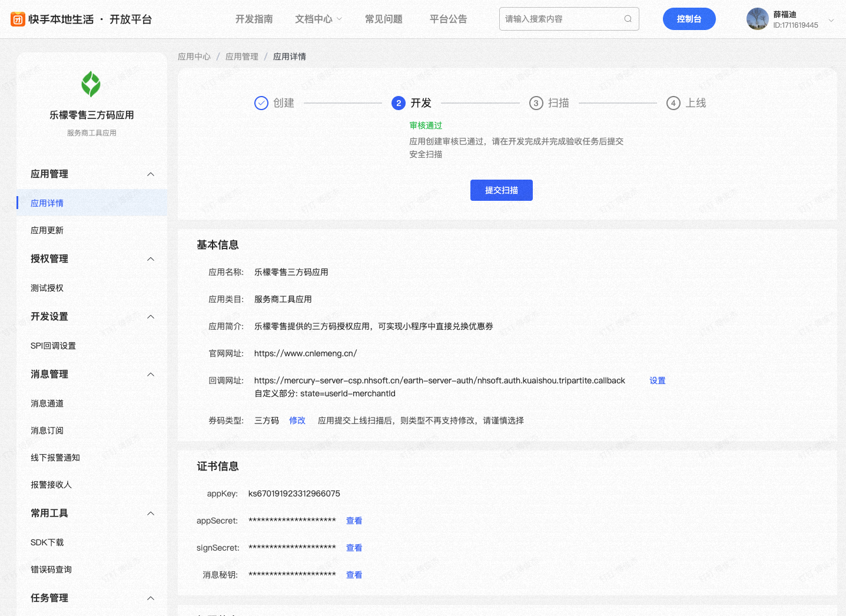Click 查看 link for signSecret
This screenshot has height=616, width=846.
pyautogui.click(x=354, y=548)
